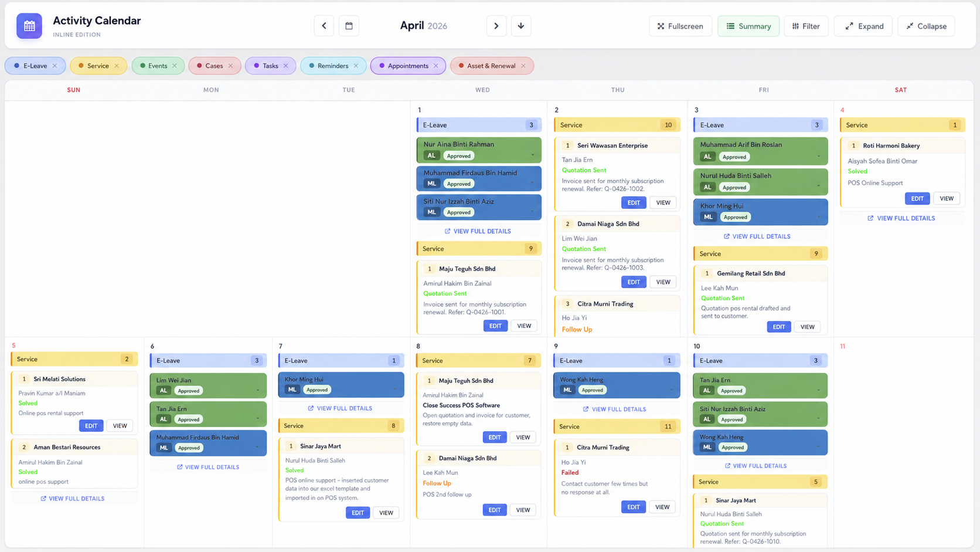The height and width of the screenshot is (552, 980).
Task: Select Muhammad Firdaus Bin Hamid leave on April 1
Action: [x=479, y=178]
